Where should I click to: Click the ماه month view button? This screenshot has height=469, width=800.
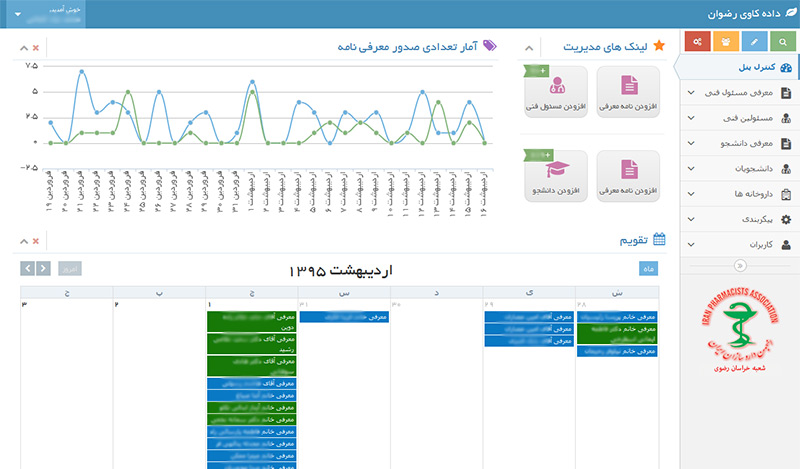coord(649,268)
